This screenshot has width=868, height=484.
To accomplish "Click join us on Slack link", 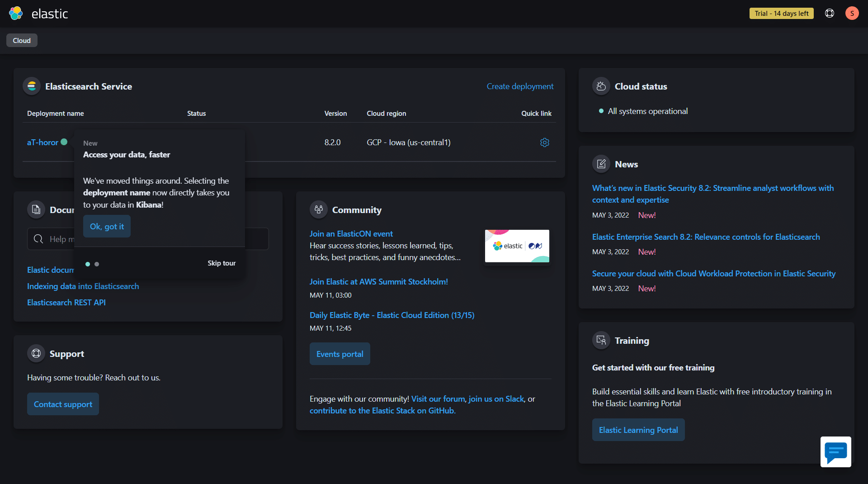I will coord(496,399).
